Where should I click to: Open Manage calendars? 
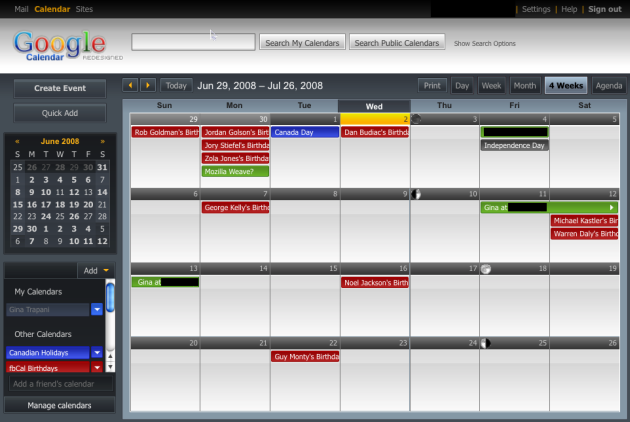coord(59,405)
